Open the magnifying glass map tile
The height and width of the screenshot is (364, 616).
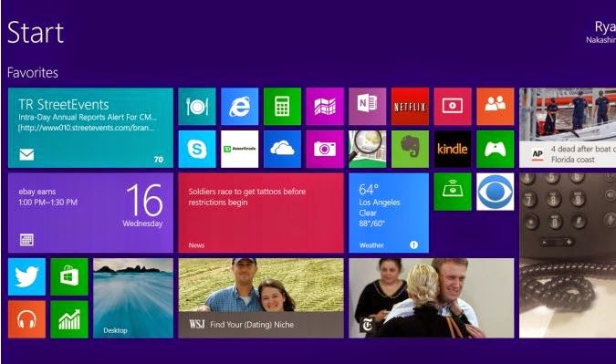point(368,150)
